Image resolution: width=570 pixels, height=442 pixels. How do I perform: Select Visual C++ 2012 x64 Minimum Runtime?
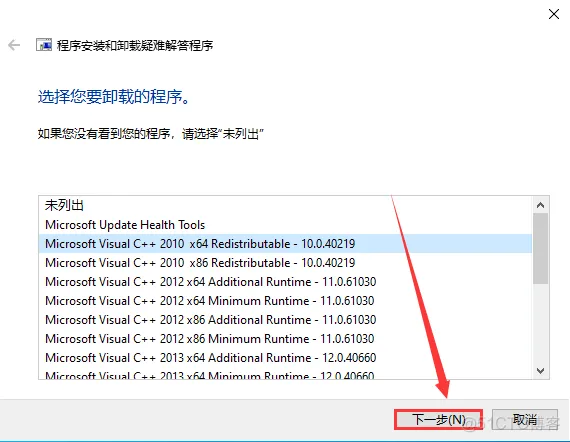[285, 301]
